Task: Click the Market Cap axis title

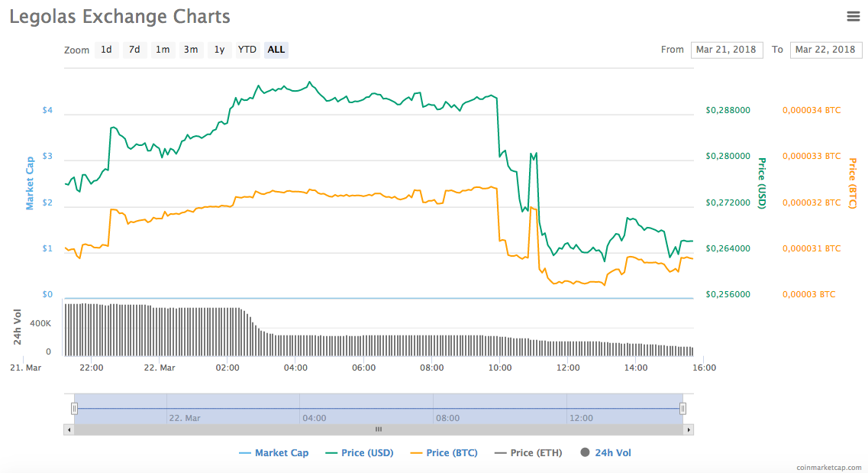Action: (30, 183)
